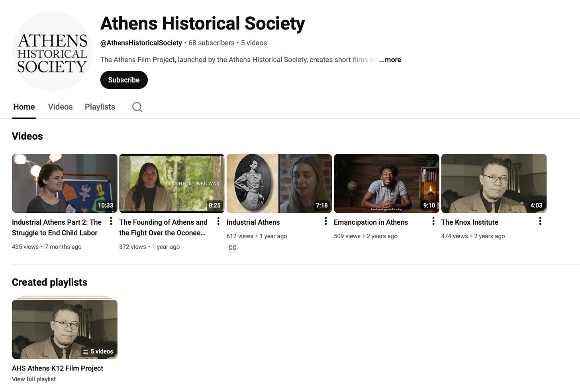This screenshot has width=580, height=392.
Task: Click the Athens Historical Society channel avatar
Action: (x=52, y=51)
